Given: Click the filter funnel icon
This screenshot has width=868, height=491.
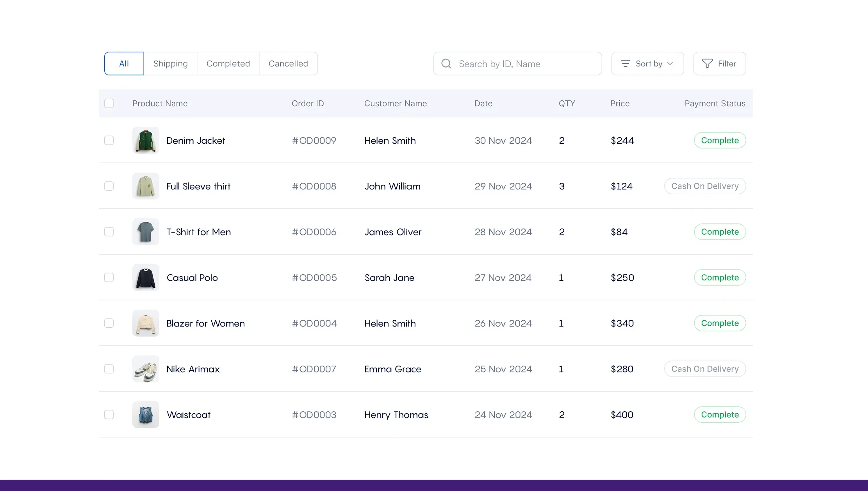Looking at the screenshot, I should tap(707, 64).
